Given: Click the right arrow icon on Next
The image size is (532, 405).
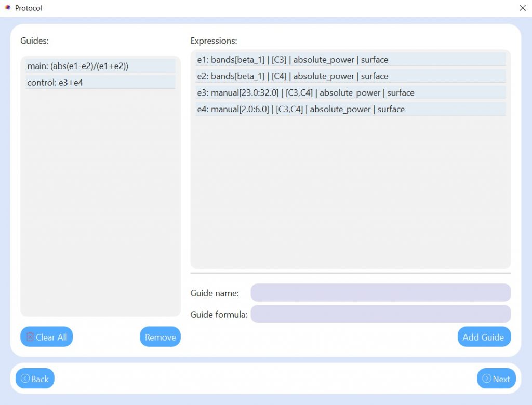Looking at the screenshot, I should tap(487, 379).
